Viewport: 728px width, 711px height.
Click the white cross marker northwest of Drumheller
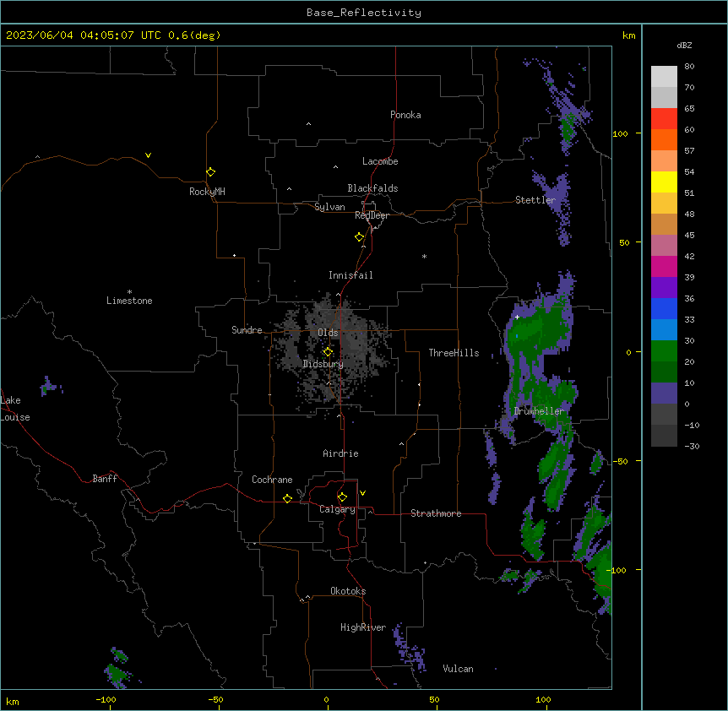(517, 317)
